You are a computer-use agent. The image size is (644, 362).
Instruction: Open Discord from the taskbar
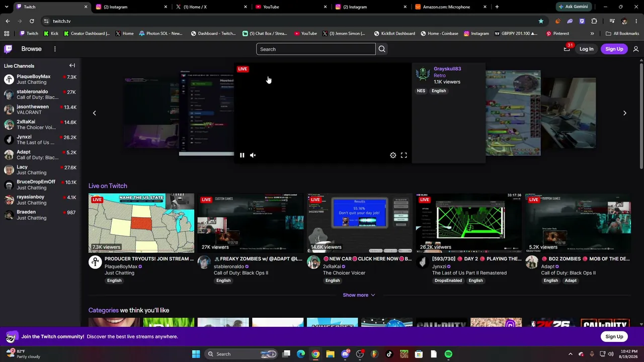345,354
